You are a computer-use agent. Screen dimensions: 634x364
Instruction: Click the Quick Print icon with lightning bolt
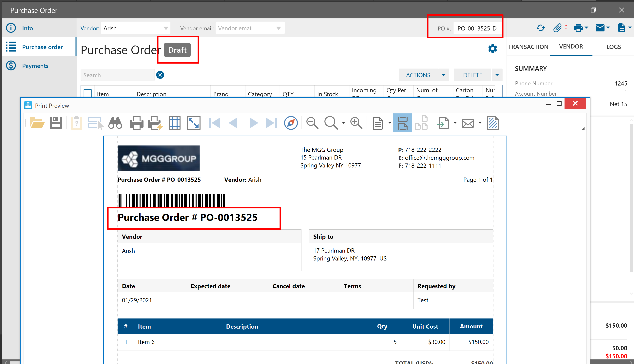155,123
